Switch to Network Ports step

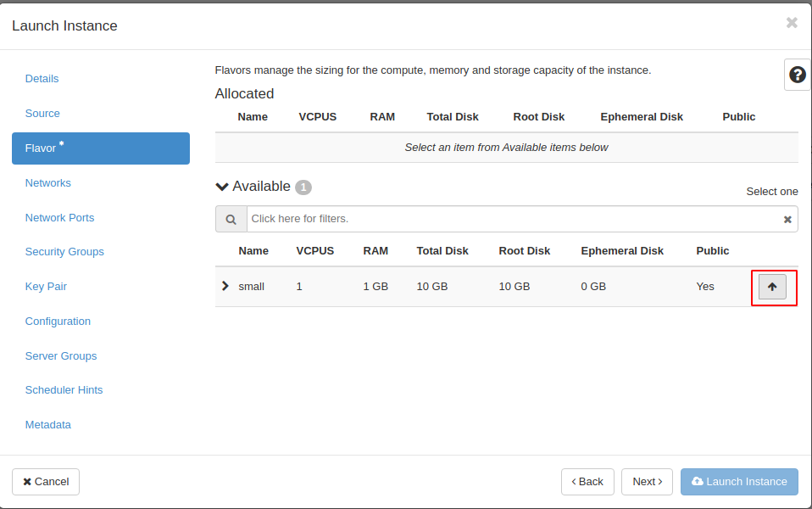(x=59, y=218)
